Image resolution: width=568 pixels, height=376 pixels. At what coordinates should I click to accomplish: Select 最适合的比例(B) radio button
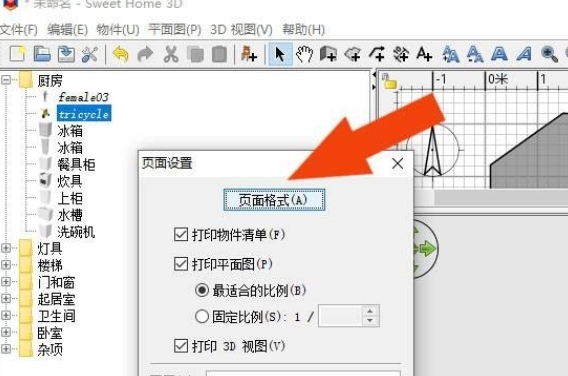(202, 290)
